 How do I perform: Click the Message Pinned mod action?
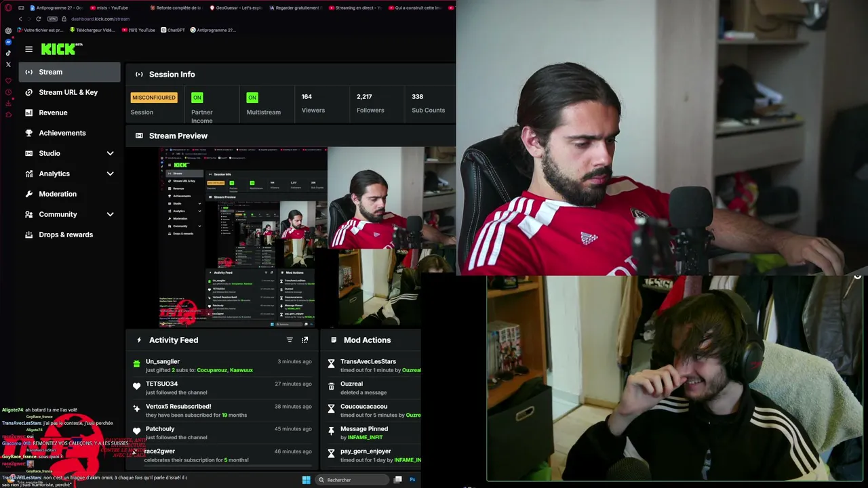[373, 433]
